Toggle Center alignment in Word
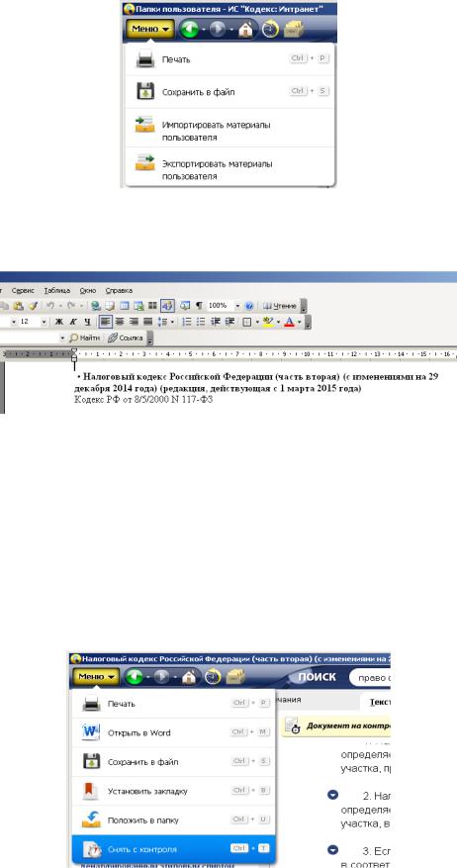This screenshot has height=868, width=457. 120,322
